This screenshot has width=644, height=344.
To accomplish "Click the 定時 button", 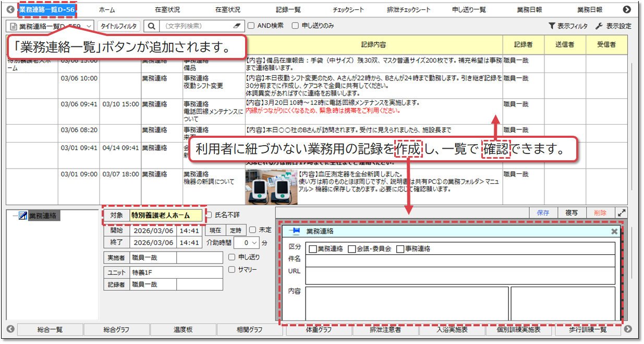I will click(x=235, y=230).
